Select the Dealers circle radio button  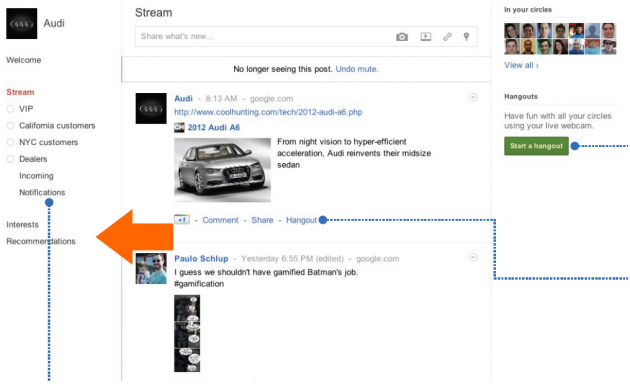(10, 159)
